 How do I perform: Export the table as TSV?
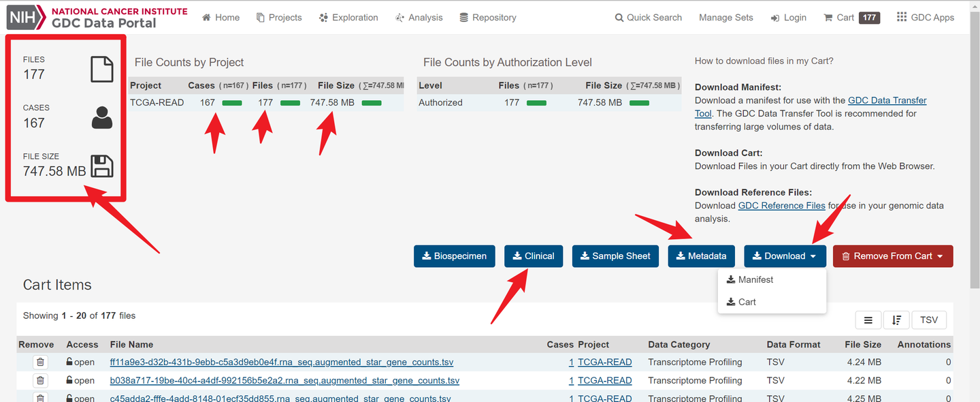[928, 320]
